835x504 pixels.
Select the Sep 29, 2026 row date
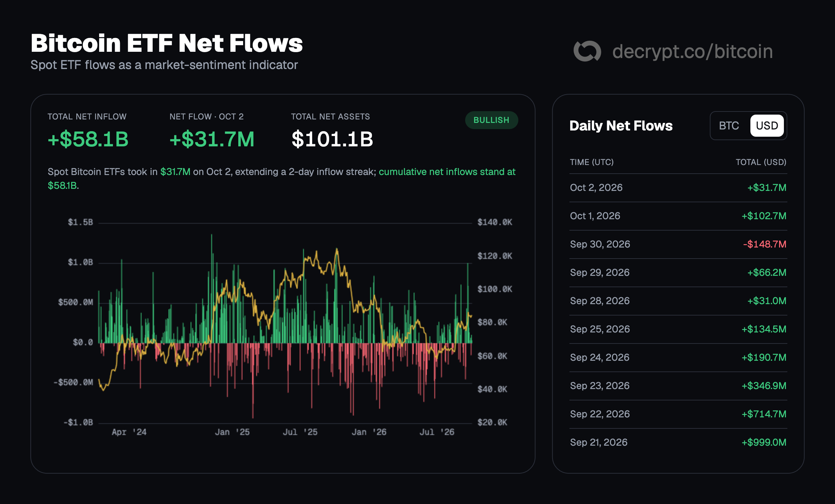tap(600, 272)
